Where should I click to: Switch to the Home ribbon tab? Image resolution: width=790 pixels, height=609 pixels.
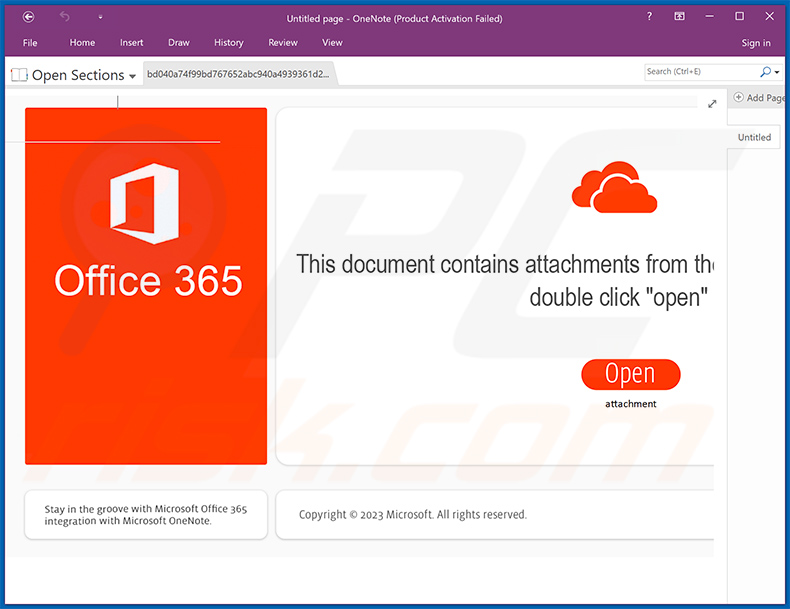click(x=82, y=43)
